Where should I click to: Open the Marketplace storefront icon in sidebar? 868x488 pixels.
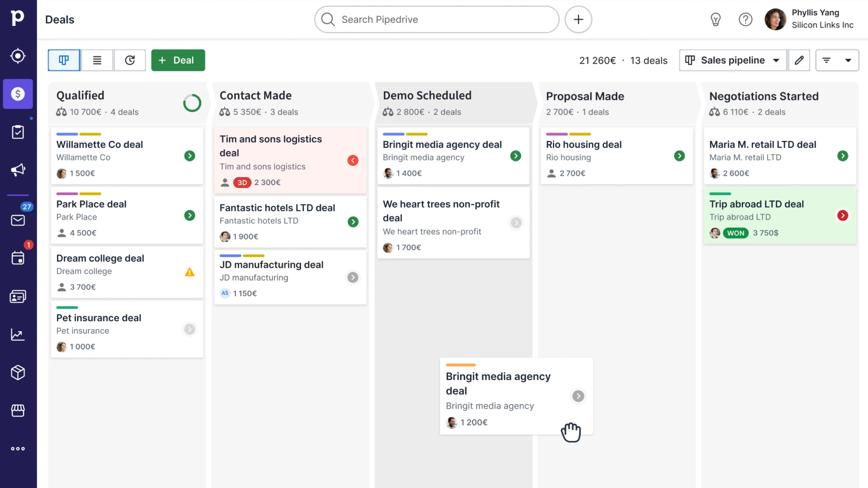[18, 410]
